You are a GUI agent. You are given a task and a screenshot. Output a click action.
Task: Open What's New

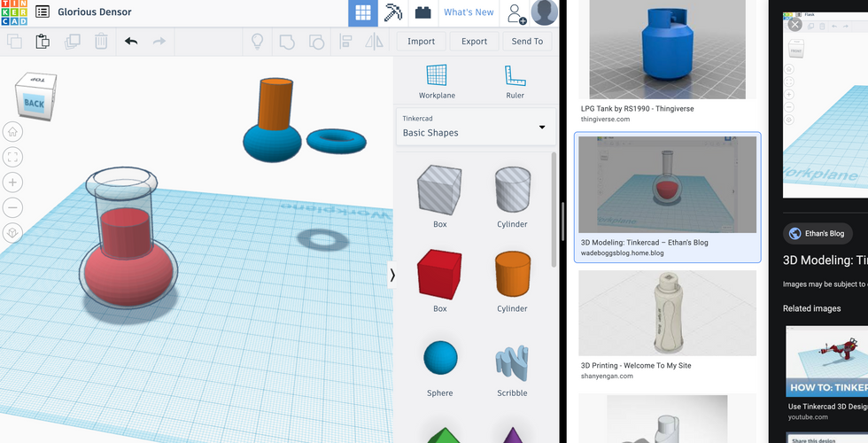(x=469, y=12)
